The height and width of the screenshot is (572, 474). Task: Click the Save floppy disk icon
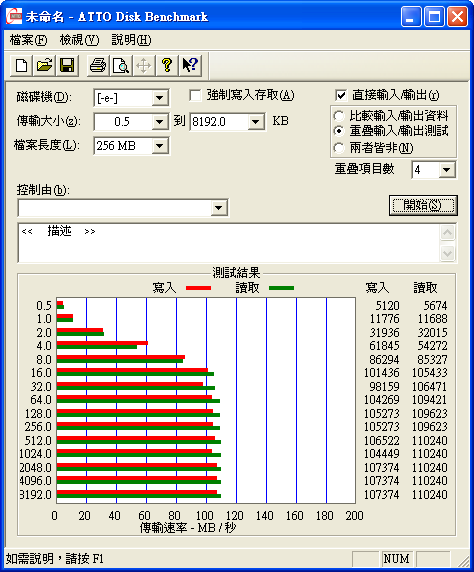(67, 66)
